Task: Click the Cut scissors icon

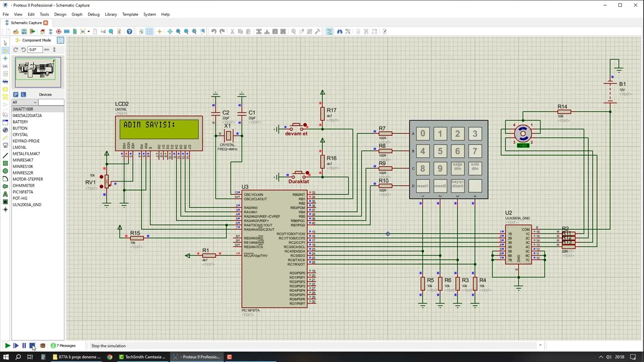Action: coord(232,32)
